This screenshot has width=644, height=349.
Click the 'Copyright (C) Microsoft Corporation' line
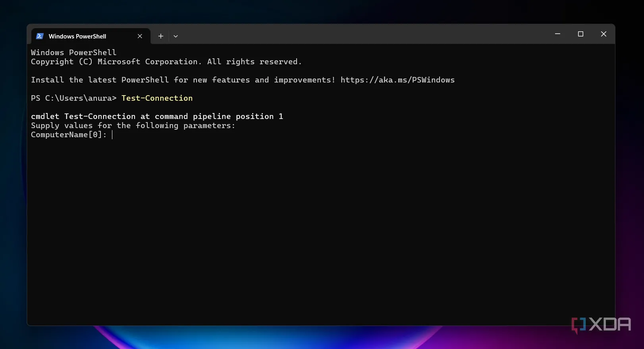(x=166, y=61)
